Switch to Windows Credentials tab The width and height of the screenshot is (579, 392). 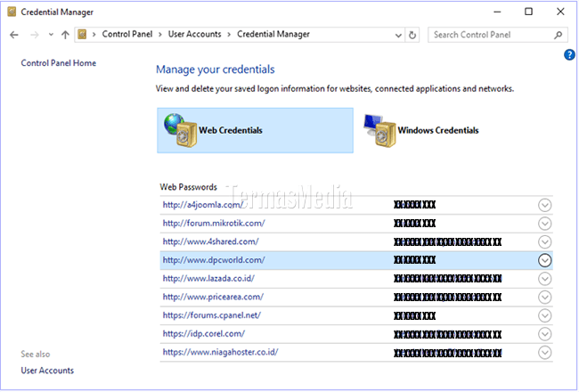(421, 130)
